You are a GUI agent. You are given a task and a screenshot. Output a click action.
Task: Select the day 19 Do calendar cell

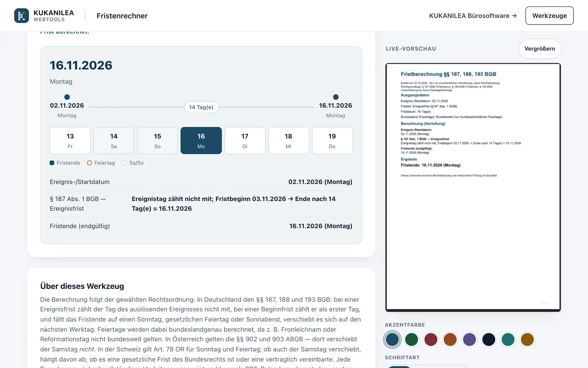[332, 140]
